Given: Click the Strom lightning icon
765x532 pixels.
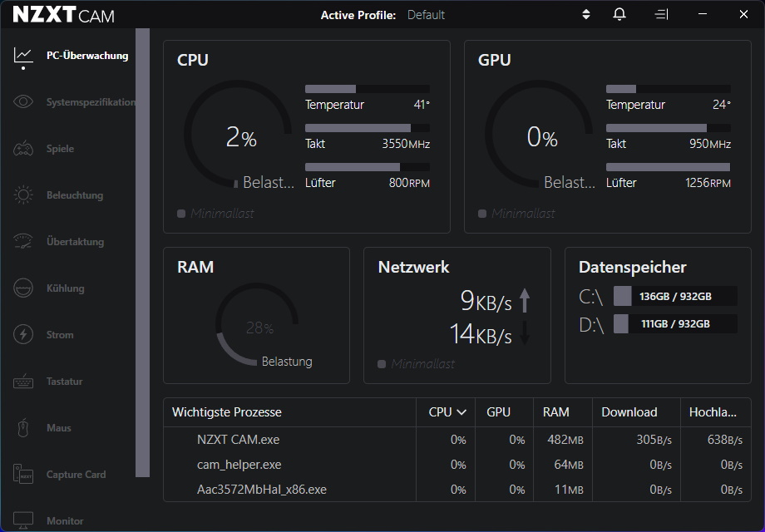Looking at the screenshot, I should [23, 334].
